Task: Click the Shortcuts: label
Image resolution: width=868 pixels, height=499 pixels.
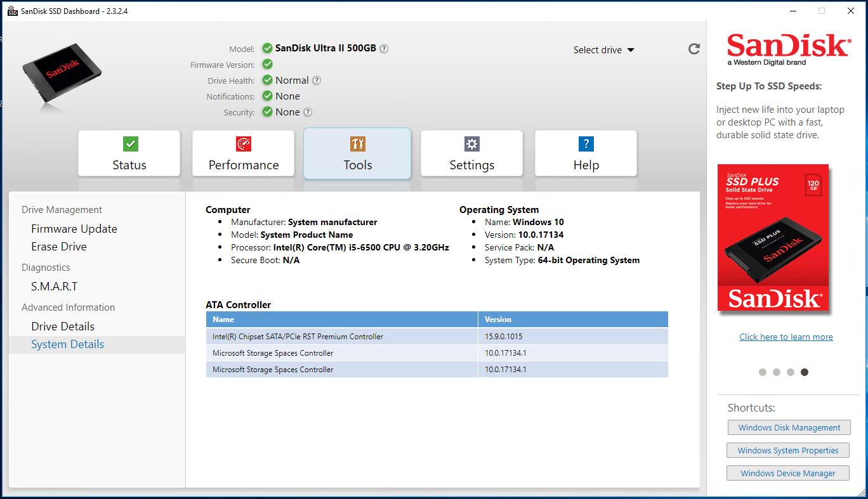Action: [751, 408]
